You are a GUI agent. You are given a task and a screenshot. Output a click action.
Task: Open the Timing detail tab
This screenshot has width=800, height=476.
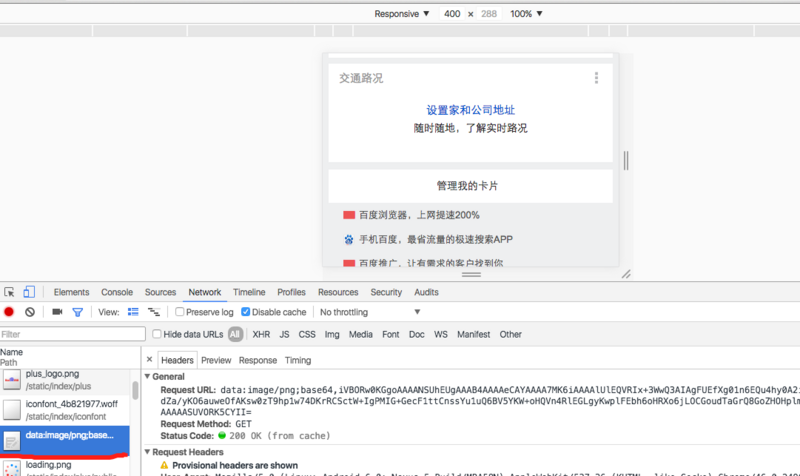pyautogui.click(x=298, y=360)
